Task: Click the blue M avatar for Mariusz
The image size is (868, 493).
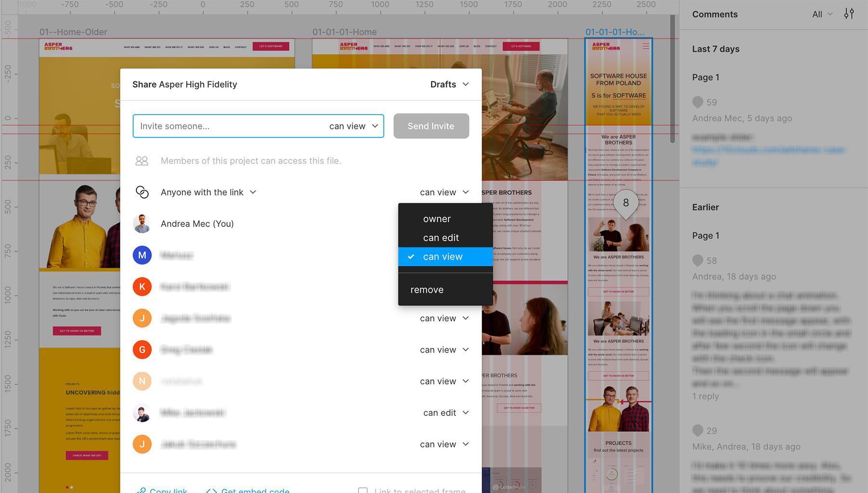Action: pyautogui.click(x=142, y=255)
